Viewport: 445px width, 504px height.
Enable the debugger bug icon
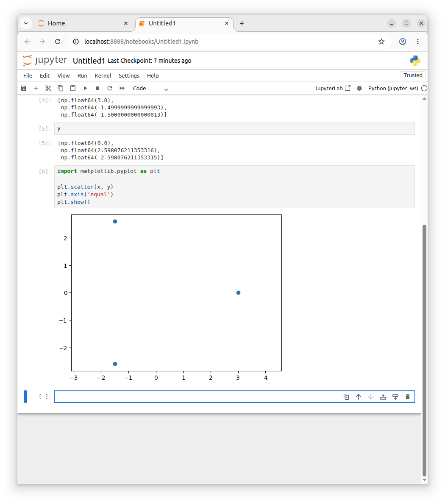(359, 89)
